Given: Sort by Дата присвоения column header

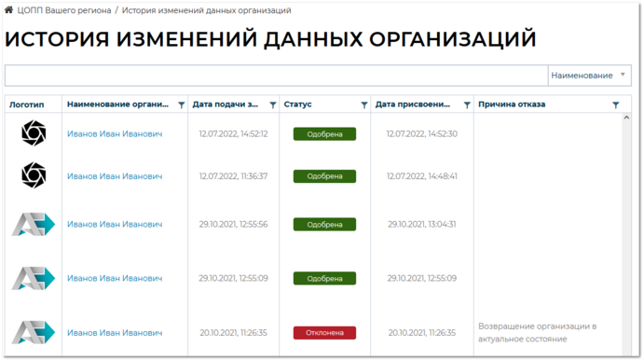Looking at the screenshot, I should [413, 104].
